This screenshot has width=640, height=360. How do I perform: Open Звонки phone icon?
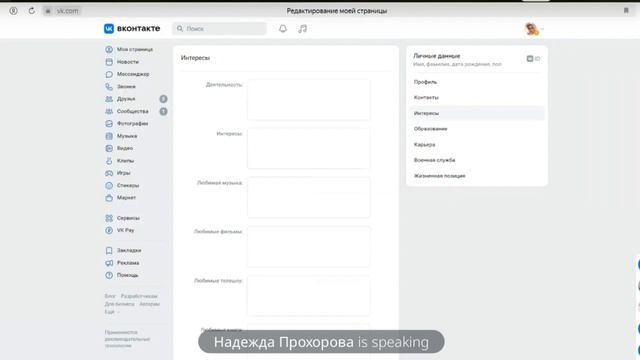click(x=109, y=87)
